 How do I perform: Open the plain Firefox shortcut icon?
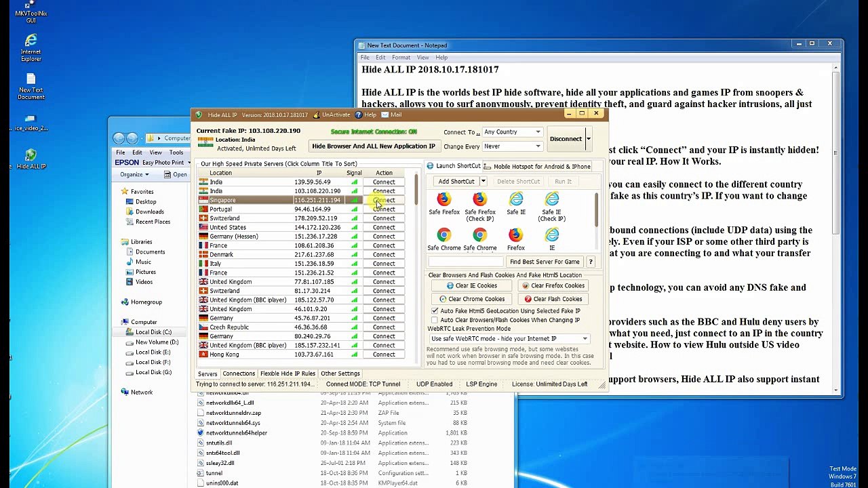pos(515,239)
